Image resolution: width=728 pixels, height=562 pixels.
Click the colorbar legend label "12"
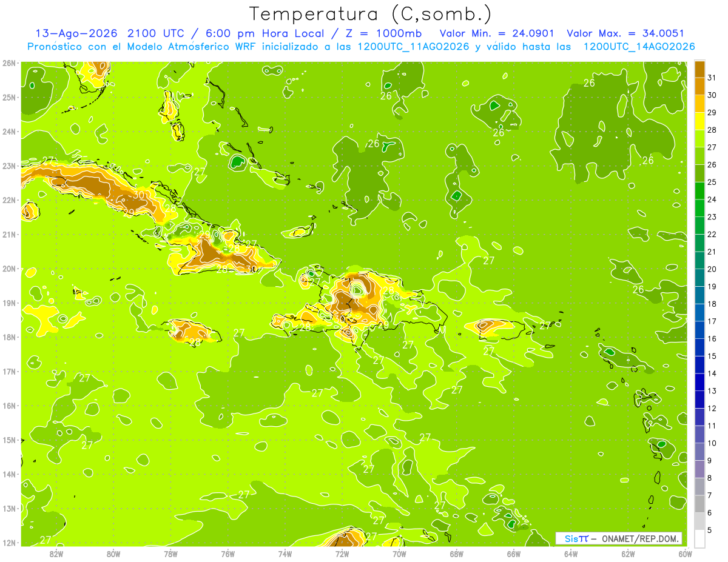tap(712, 409)
